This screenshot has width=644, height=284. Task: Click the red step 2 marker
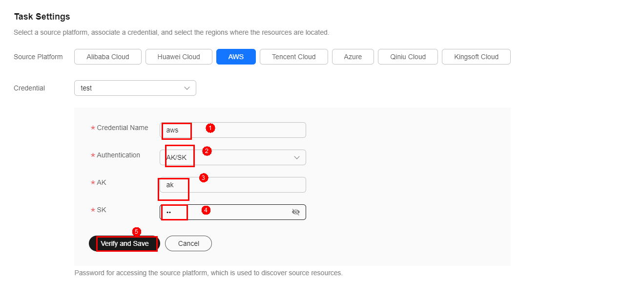point(207,151)
